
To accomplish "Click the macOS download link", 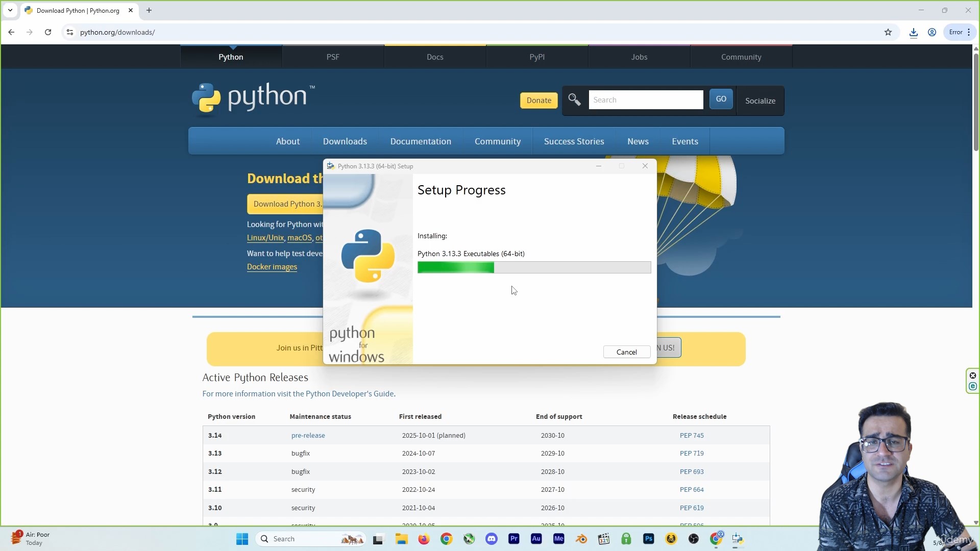I will 300,238.
